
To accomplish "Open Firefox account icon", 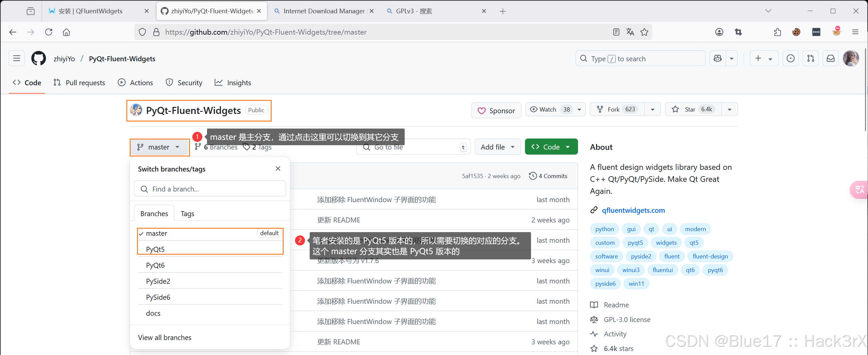I will pos(719,32).
